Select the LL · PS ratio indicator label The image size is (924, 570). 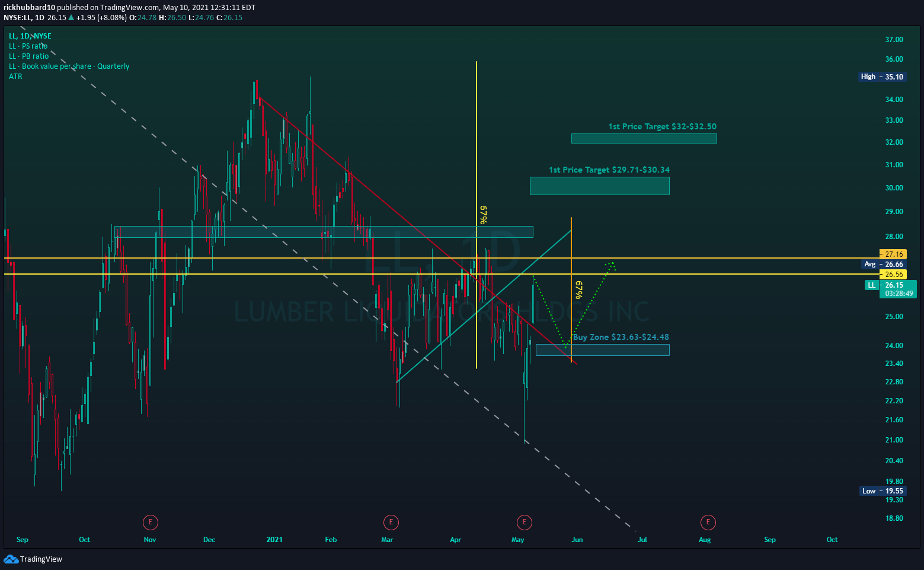coord(28,46)
